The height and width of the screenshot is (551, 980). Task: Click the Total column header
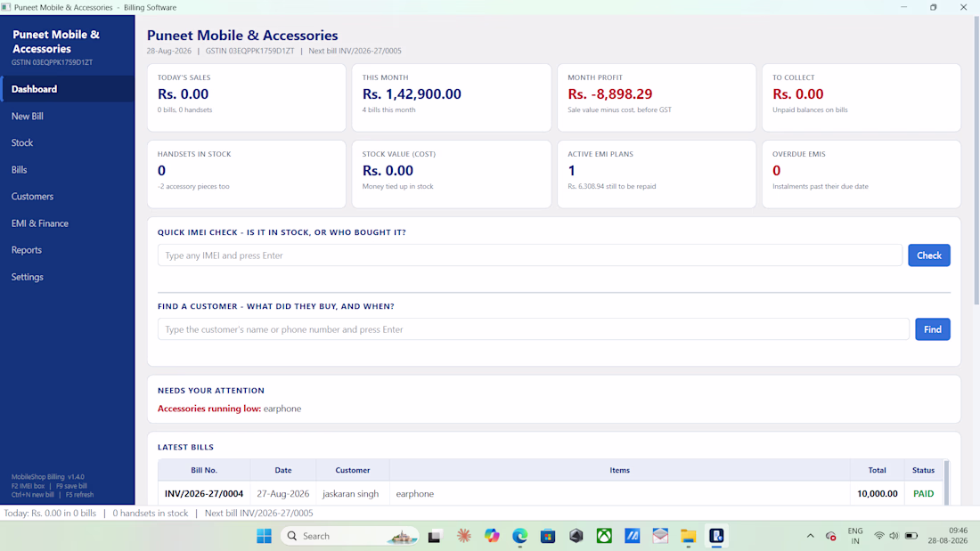tap(877, 470)
